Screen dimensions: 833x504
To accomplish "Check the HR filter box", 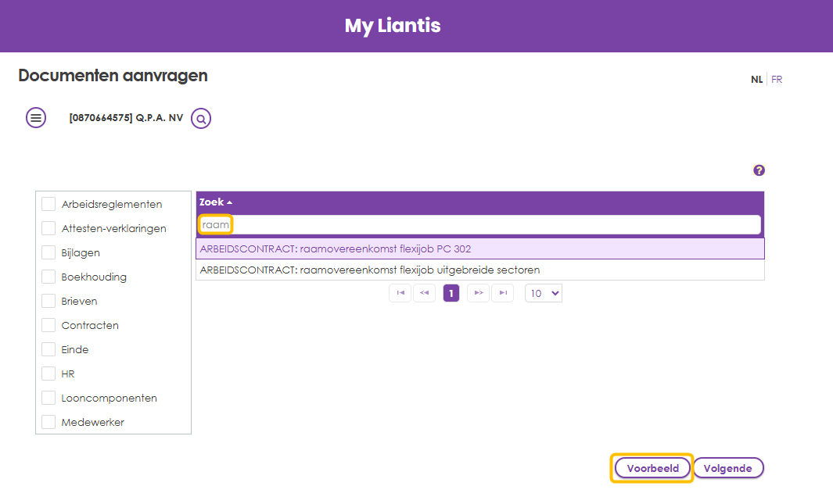I will tap(48, 374).
